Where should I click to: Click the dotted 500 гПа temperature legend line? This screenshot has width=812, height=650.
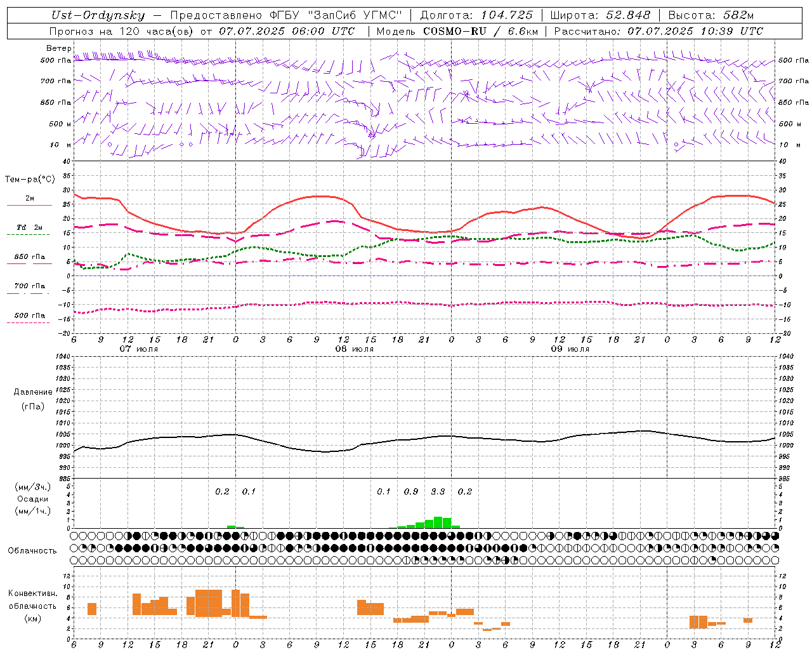28,322
